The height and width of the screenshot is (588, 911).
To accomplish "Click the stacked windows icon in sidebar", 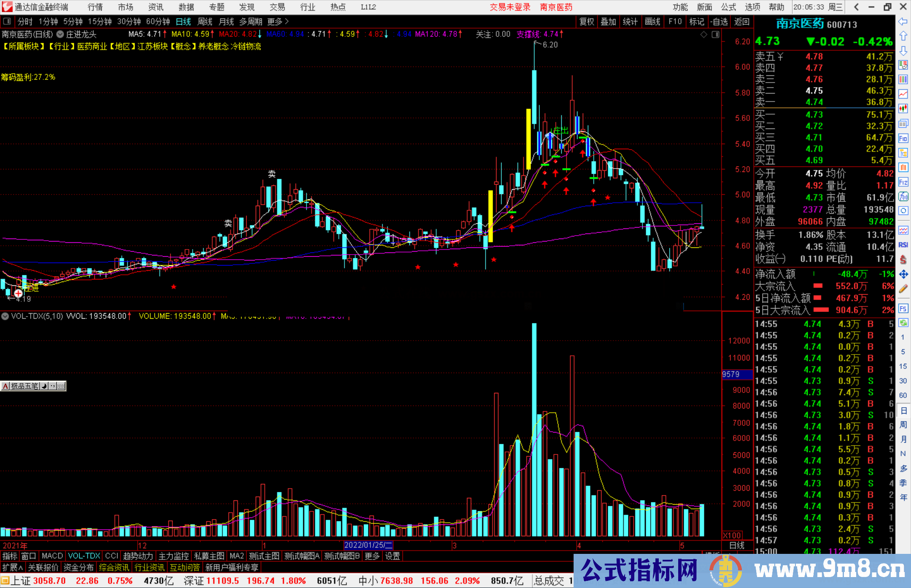I will 903,124.
